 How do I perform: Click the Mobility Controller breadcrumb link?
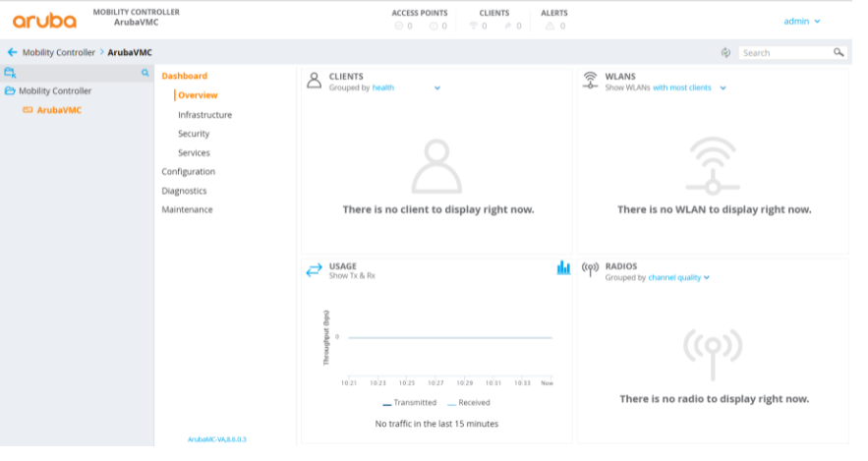coord(59,52)
